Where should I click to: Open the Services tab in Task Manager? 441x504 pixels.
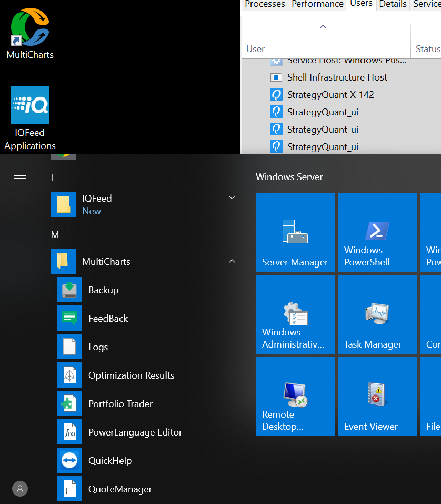[426, 4]
